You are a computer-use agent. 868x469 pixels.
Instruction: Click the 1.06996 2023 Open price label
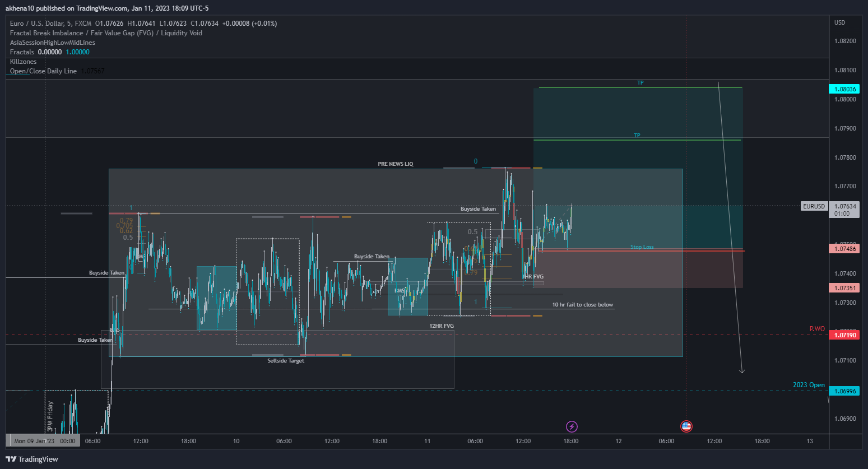[x=844, y=391]
